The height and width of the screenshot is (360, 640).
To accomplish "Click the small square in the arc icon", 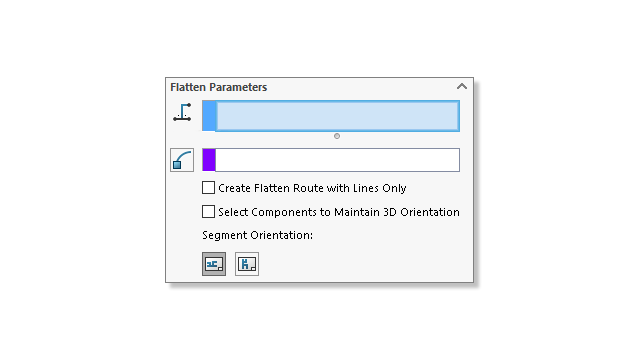I will (177, 165).
